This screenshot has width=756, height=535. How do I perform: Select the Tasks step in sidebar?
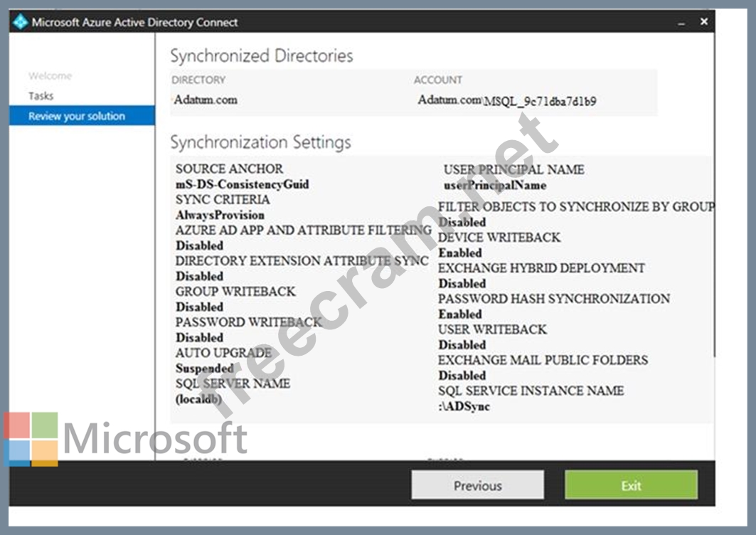(x=41, y=96)
